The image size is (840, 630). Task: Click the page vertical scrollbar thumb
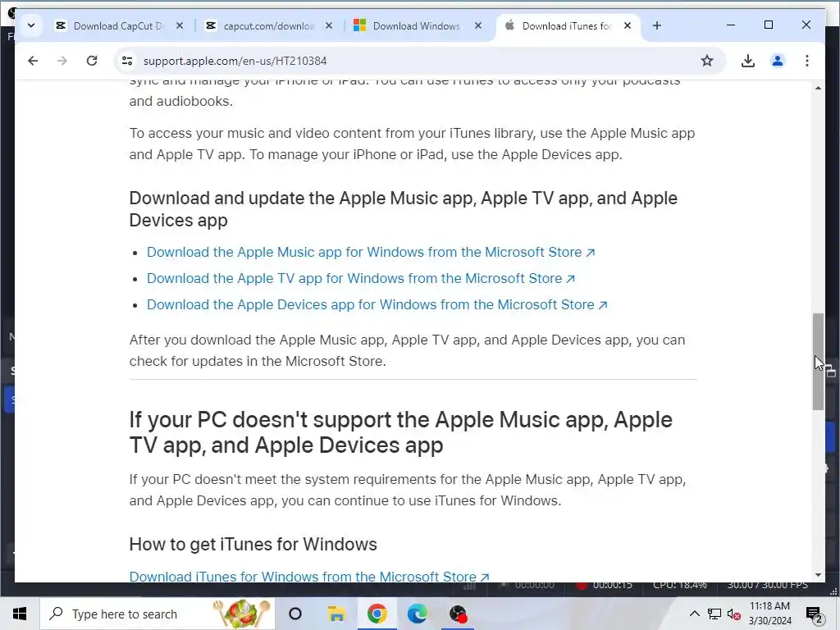(x=818, y=362)
